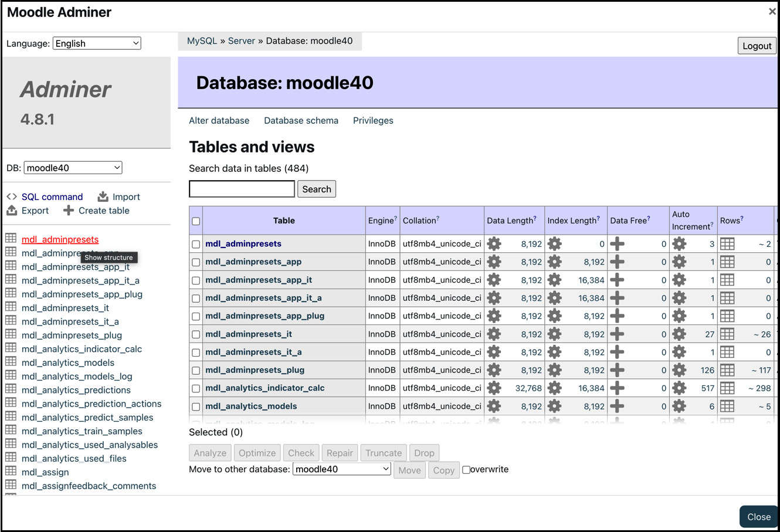Click the Move button
Screen dimensions: 780x532
[x=409, y=470]
